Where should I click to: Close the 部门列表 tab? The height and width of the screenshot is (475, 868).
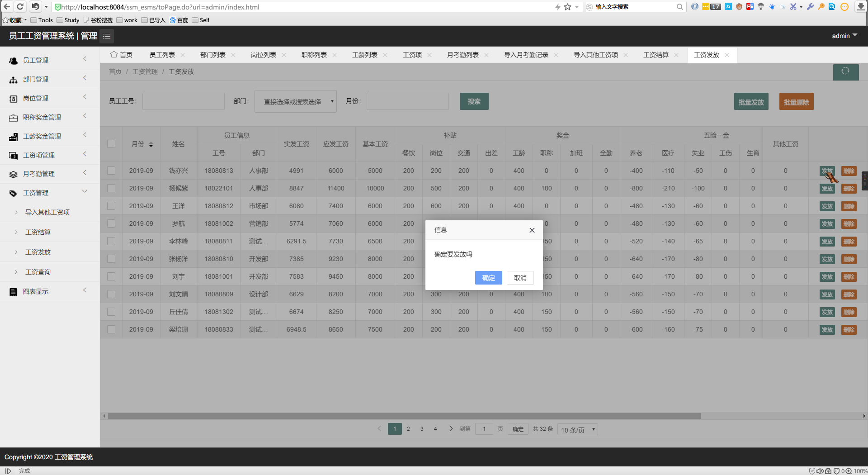click(233, 55)
